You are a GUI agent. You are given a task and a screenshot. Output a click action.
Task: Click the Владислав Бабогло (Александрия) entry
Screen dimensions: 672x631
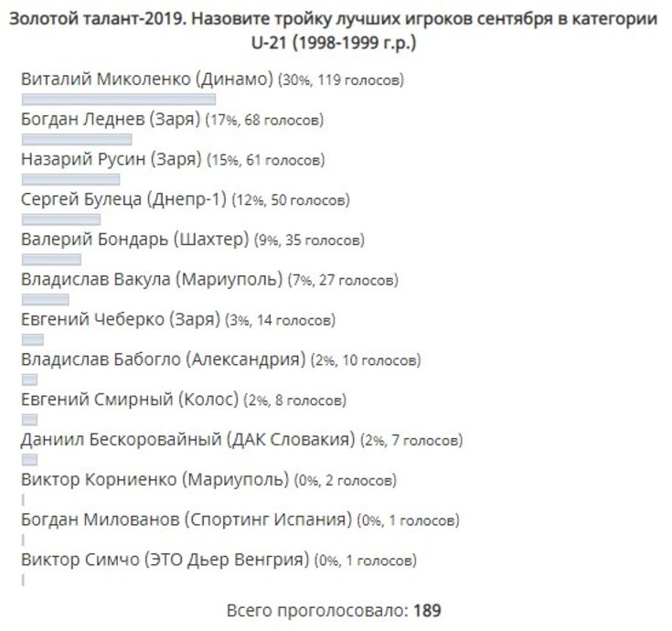click(x=163, y=359)
